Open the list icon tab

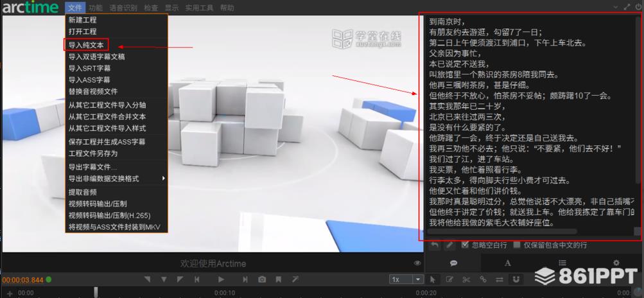(x=562, y=263)
